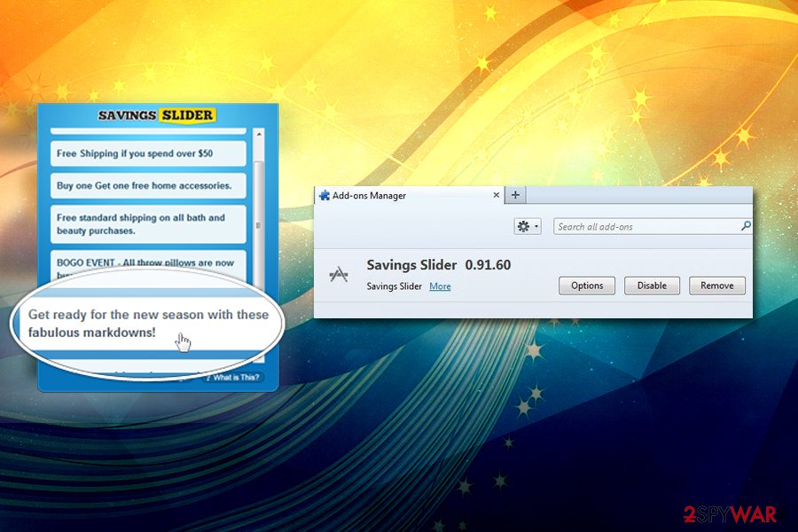
Task: Open Free standard shipping on bath and beauty offer
Action: point(148,224)
